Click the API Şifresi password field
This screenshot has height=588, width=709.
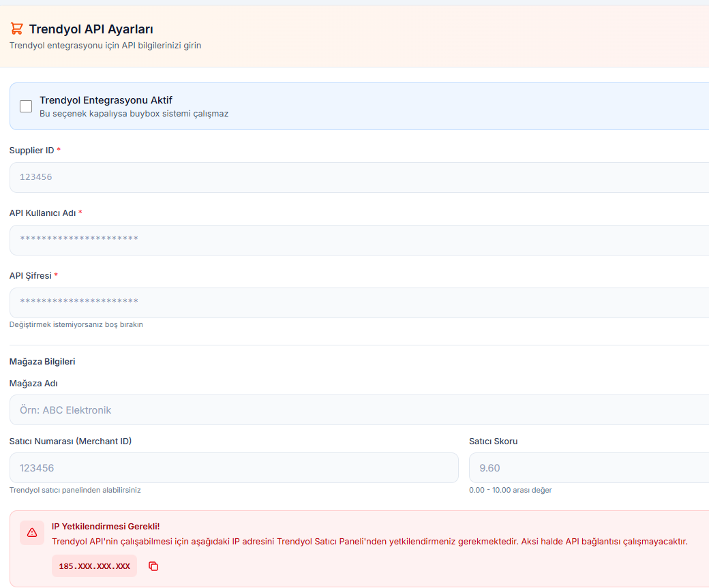click(359, 303)
